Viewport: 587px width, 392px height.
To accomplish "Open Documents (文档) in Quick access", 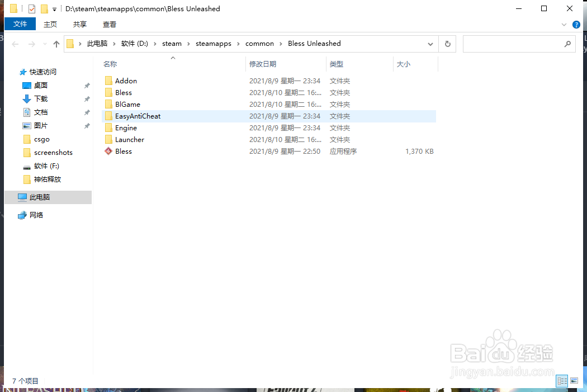I will pos(41,112).
